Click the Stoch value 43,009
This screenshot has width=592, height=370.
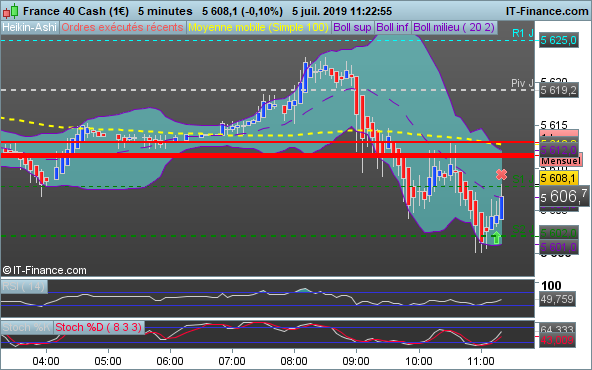point(557,340)
